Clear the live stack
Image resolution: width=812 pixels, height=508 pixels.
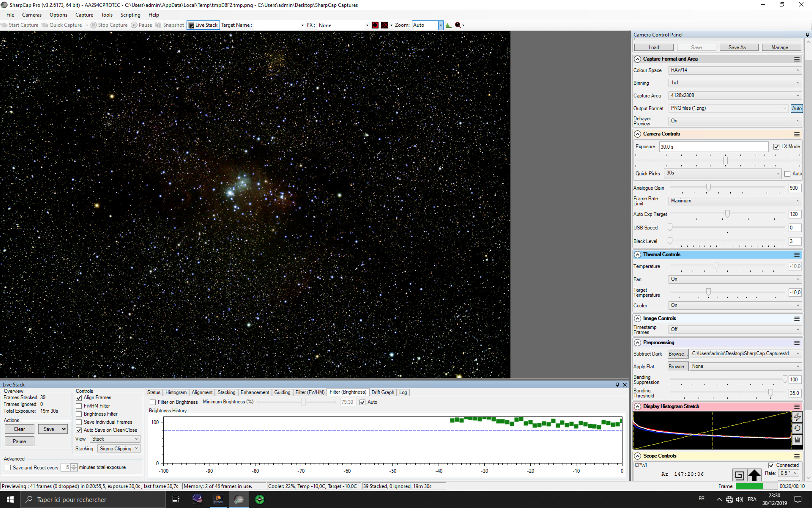(x=19, y=429)
